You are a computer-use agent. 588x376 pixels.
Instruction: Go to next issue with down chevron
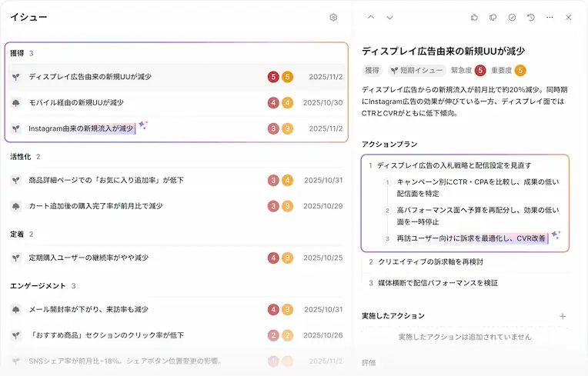(x=389, y=17)
